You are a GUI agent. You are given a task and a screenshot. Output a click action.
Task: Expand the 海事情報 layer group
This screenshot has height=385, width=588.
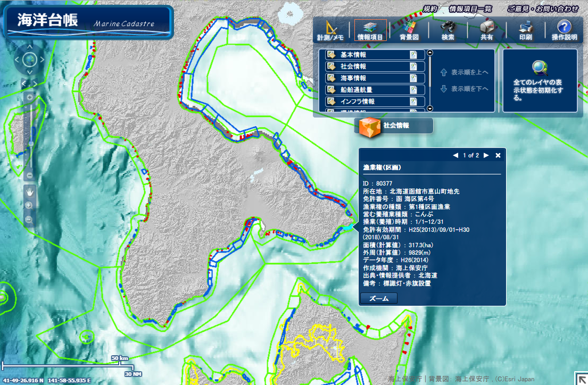point(331,78)
